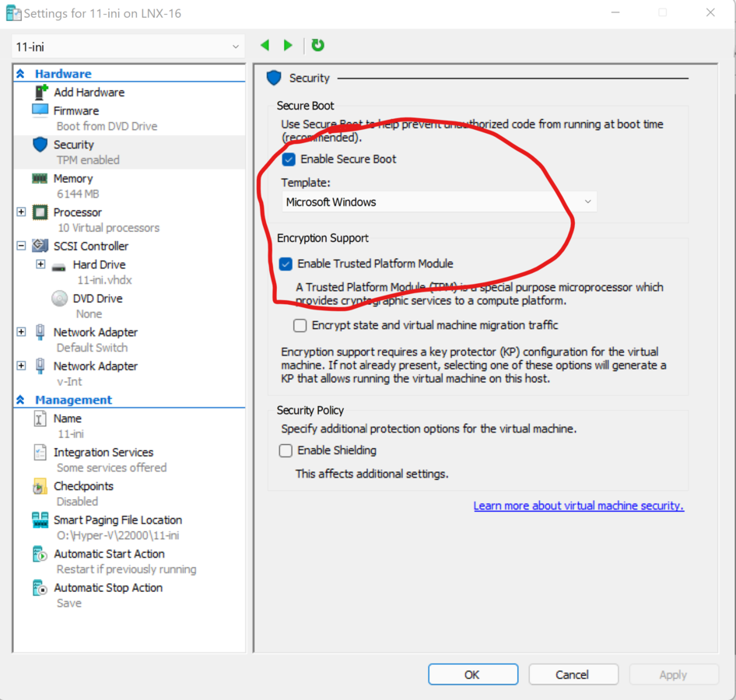The image size is (736, 700).
Task: Open the Firmware settings icon
Action: tap(40, 110)
